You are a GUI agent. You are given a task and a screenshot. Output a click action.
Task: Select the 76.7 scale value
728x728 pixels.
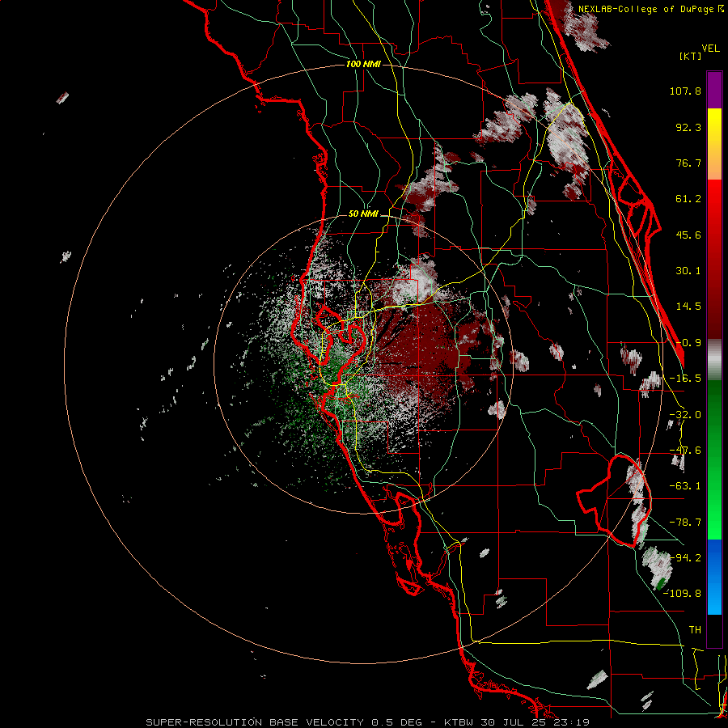pos(688,163)
